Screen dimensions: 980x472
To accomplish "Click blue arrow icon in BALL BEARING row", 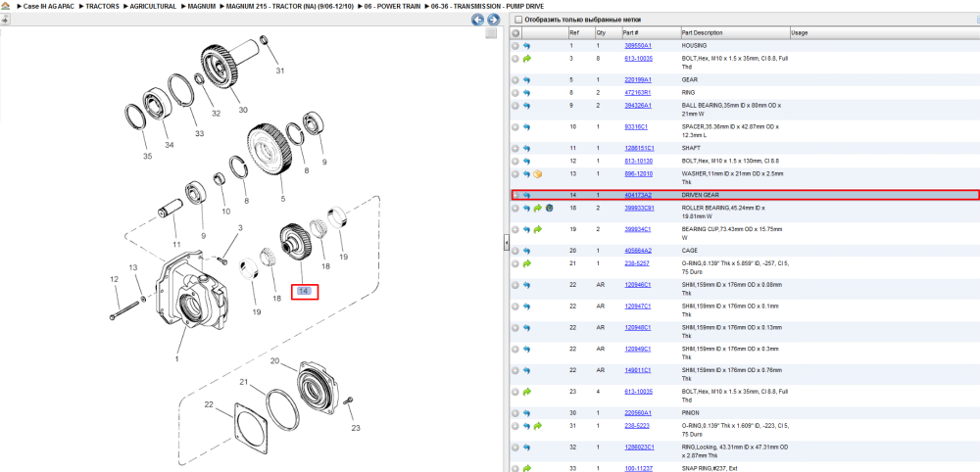I will pos(527,106).
